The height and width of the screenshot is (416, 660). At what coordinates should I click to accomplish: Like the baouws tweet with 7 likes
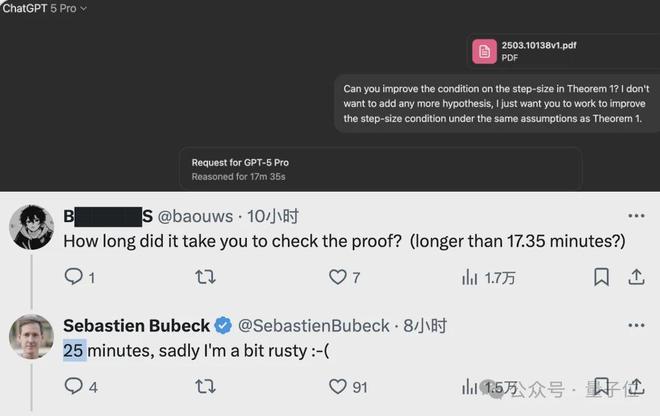(x=337, y=277)
